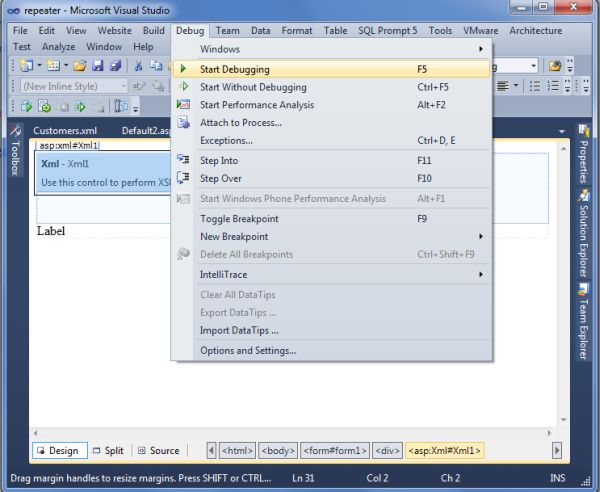Click the Team Explorer panel icon
Screen dimensions: 600x492
(584, 290)
